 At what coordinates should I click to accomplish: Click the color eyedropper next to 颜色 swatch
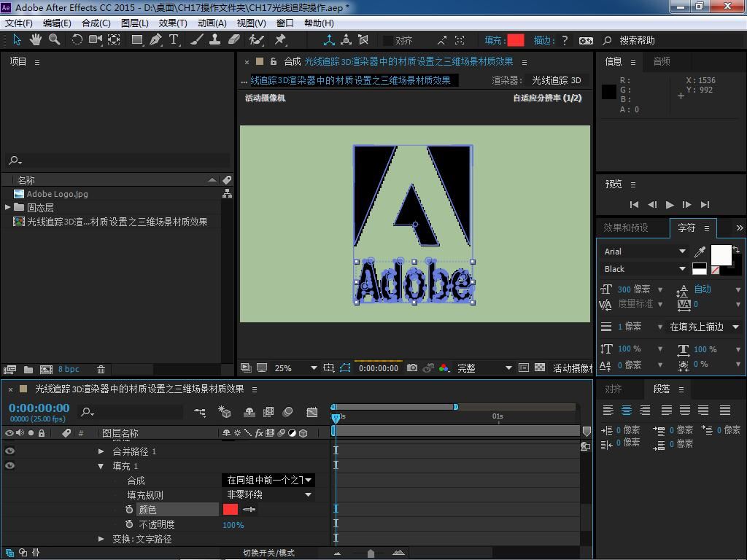(x=249, y=510)
